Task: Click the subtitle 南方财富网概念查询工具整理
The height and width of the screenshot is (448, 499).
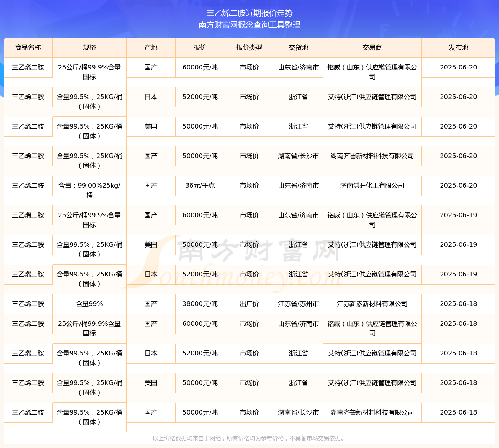Action: pos(249,25)
